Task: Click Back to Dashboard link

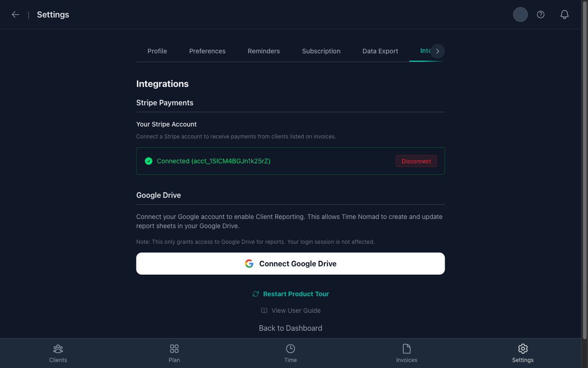Action: point(290,328)
